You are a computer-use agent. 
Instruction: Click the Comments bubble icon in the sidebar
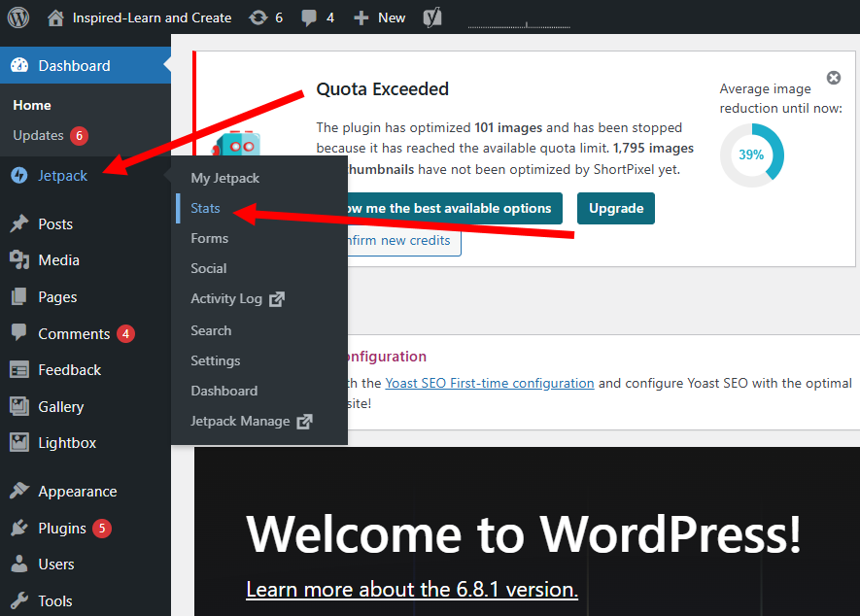pos(19,333)
